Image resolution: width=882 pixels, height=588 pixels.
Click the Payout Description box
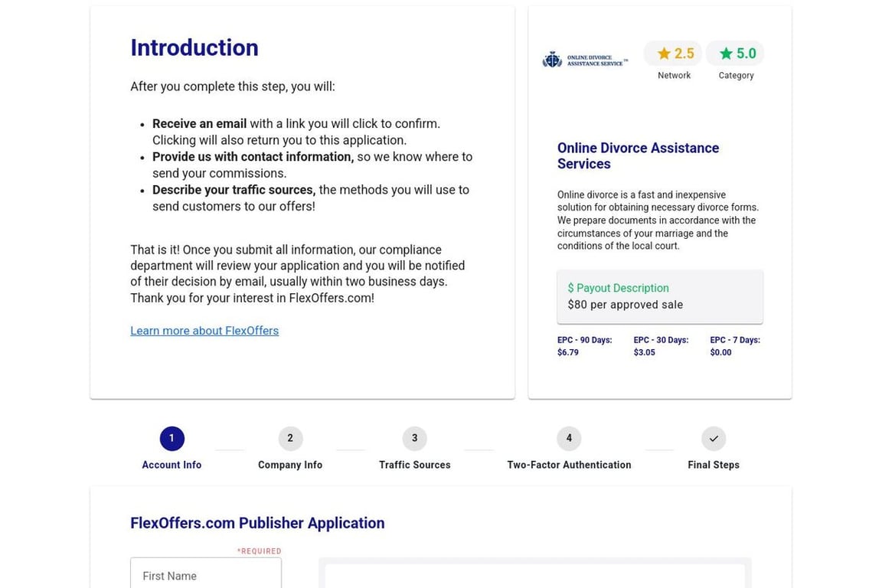(x=660, y=296)
